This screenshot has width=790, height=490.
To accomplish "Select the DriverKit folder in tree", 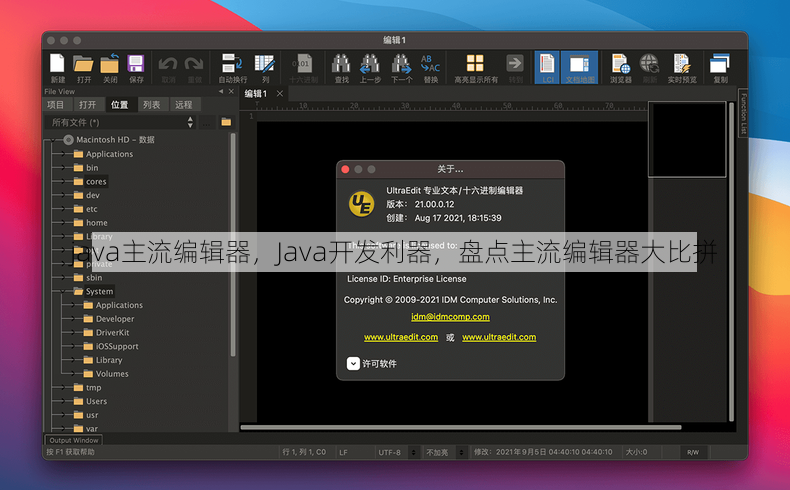I will (x=112, y=332).
